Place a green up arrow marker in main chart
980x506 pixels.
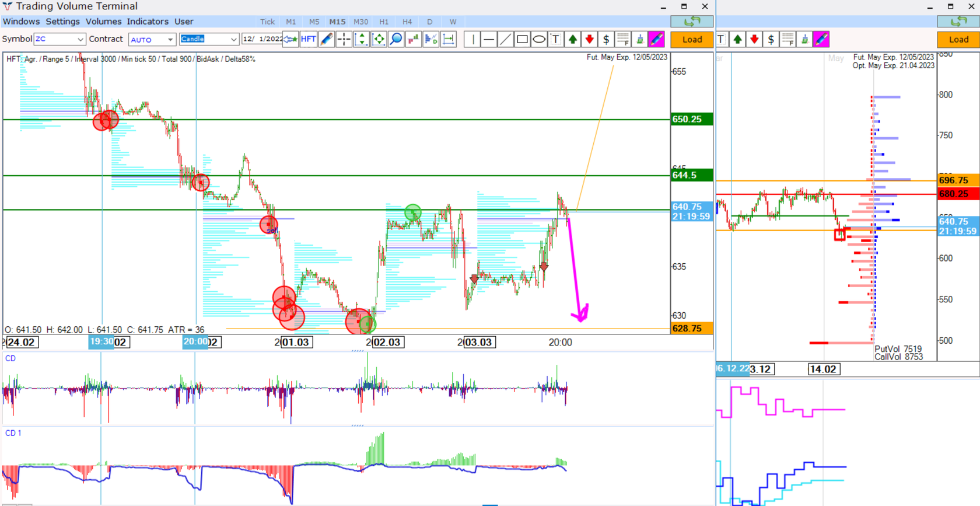pyautogui.click(x=573, y=39)
